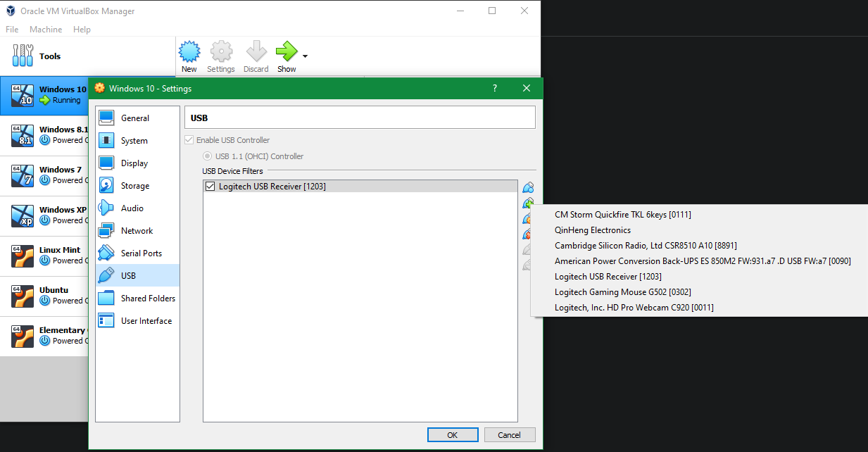Show the running Windows 10 VM
Image resolution: width=868 pixels, height=452 pixels.
pos(286,56)
